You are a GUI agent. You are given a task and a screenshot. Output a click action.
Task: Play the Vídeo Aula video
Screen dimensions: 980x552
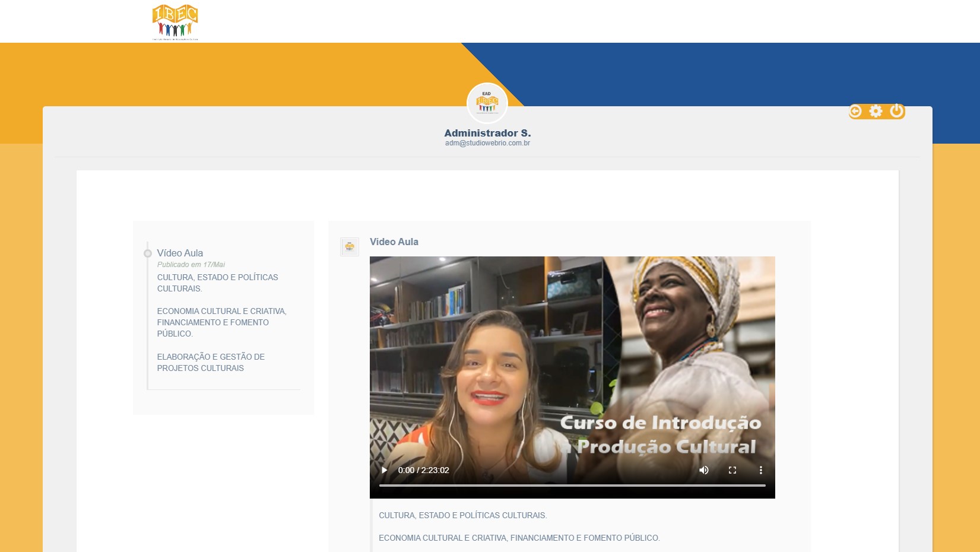coord(384,470)
